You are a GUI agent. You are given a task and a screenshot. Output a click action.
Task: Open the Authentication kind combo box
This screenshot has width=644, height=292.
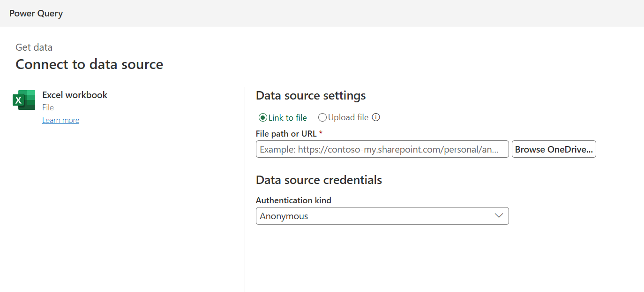click(x=382, y=215)
